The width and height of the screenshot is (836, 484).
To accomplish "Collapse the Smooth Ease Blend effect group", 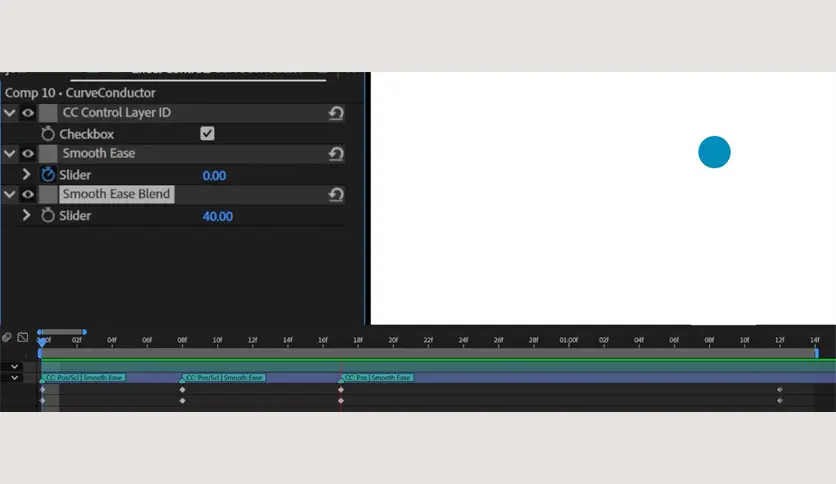I will [9, 194].
